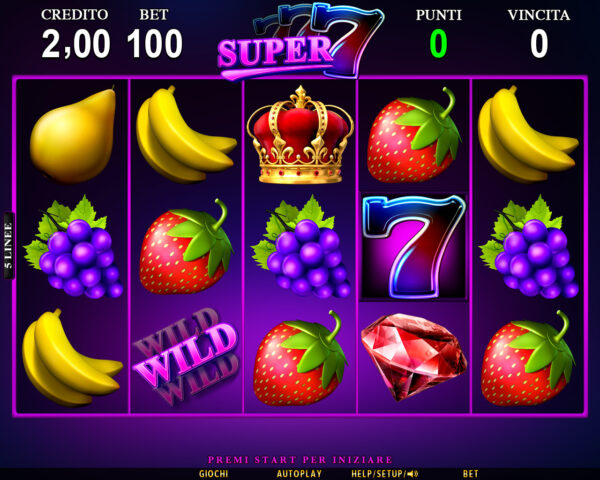Toggle sound via the speaker icon
Screen dimensions: 600x480
tap(412, 474)
